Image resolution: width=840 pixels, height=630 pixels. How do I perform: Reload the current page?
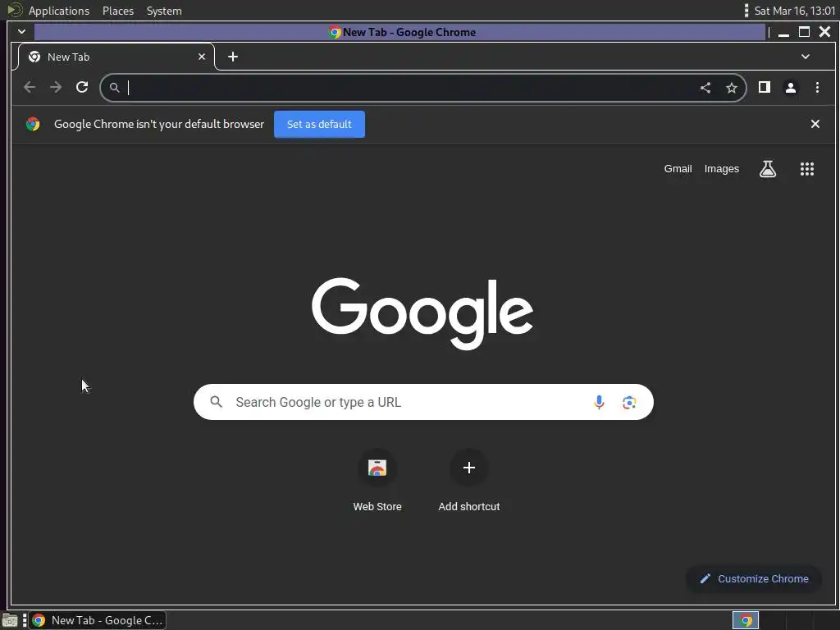82,87
